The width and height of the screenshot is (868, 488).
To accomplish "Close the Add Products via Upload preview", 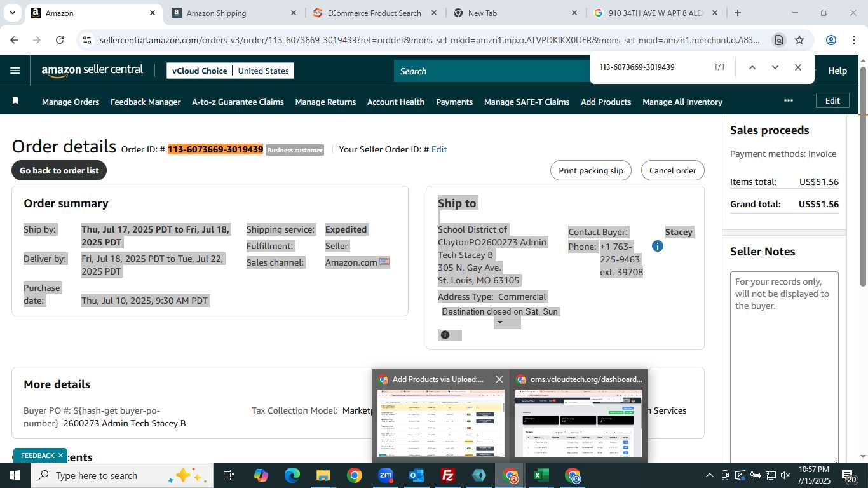I will point(499,379).
